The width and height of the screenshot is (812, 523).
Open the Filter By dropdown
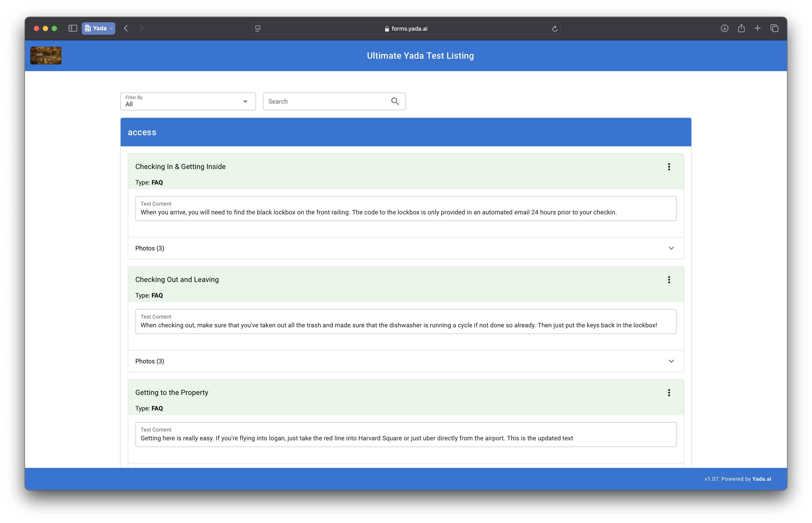188,102
